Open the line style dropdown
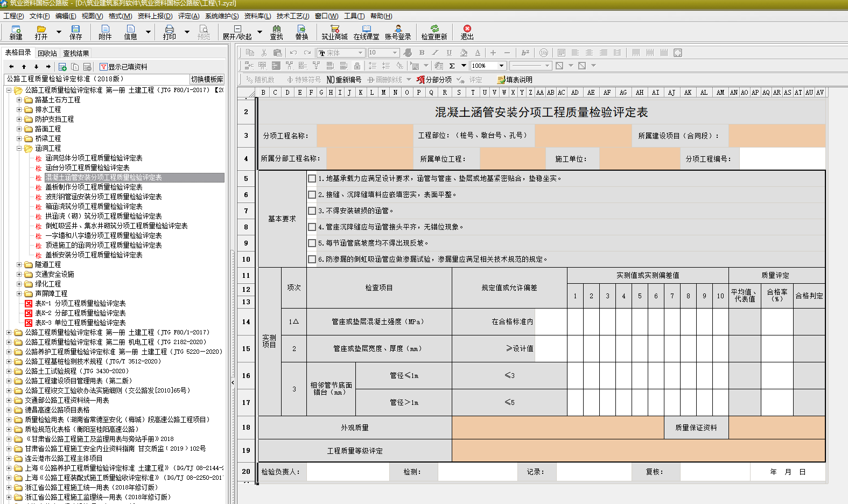This screenshot has height=504, width=848. [x=548, y=66]
